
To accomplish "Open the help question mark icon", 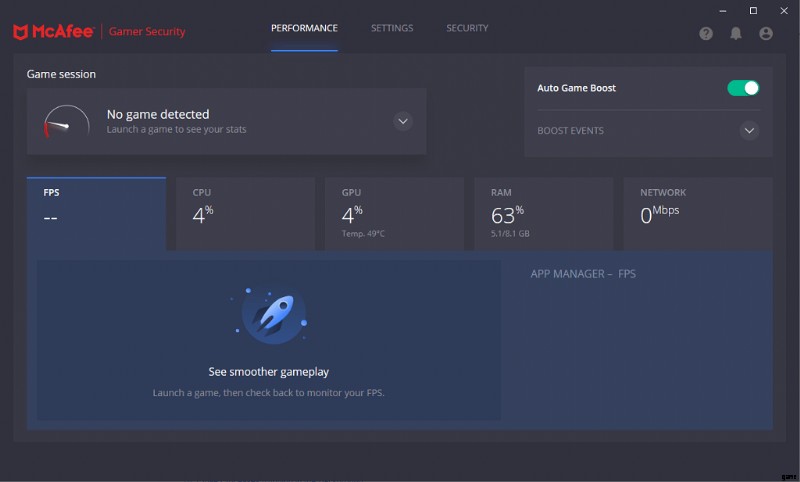I will coord(706,33).
